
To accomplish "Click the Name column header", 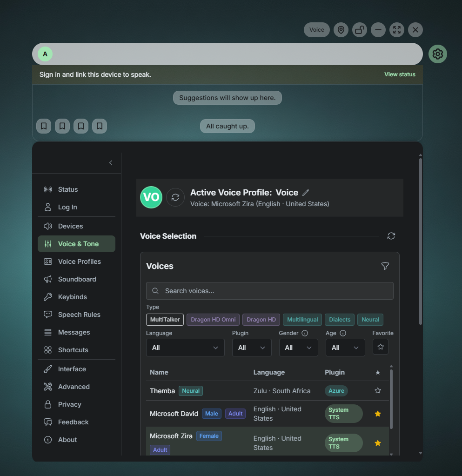I will point(159,373).
